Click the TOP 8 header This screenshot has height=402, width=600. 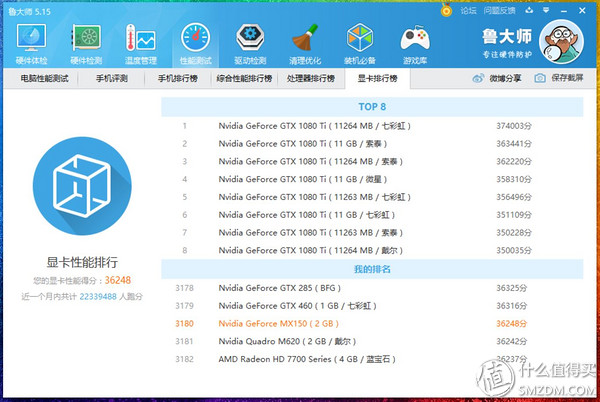[372, 107]
